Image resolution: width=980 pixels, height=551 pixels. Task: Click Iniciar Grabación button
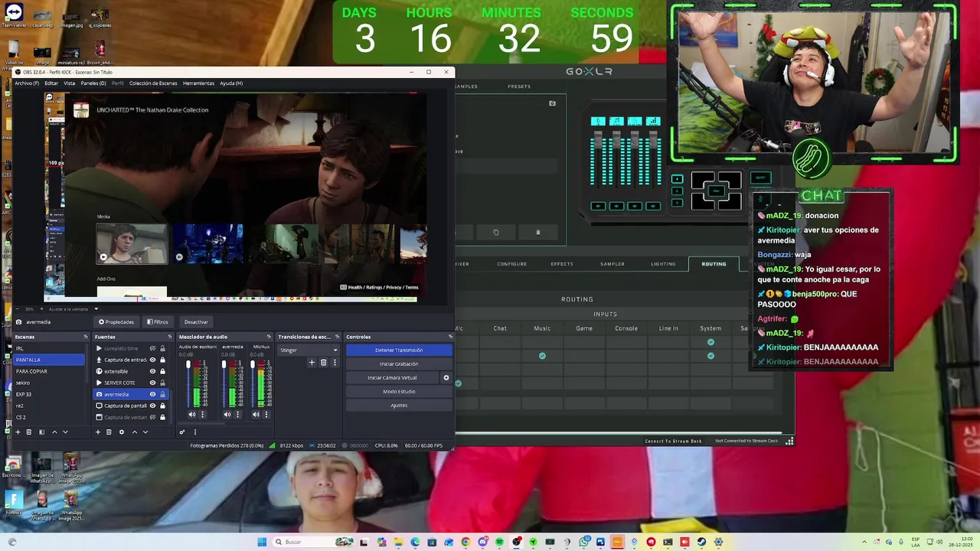[399, 364]
